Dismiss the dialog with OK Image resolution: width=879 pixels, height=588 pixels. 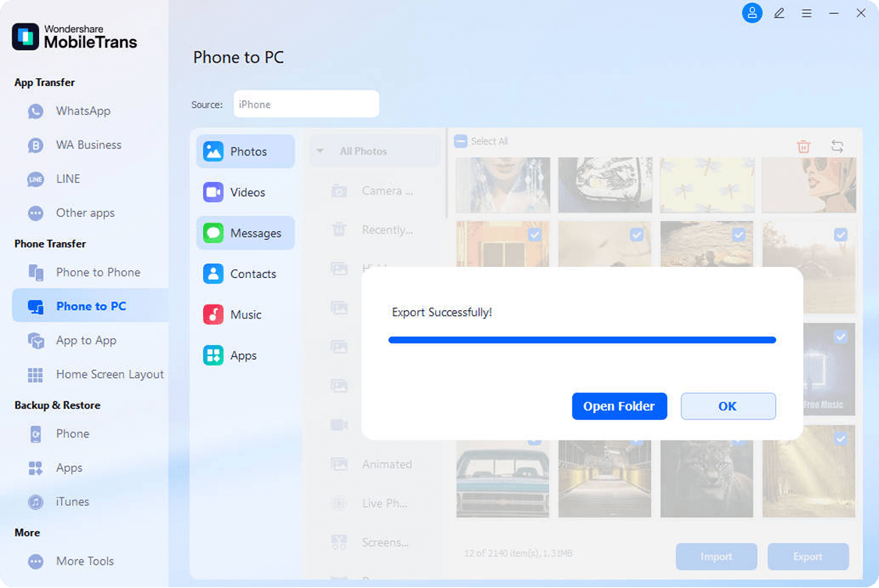click(x=727, y=406)
